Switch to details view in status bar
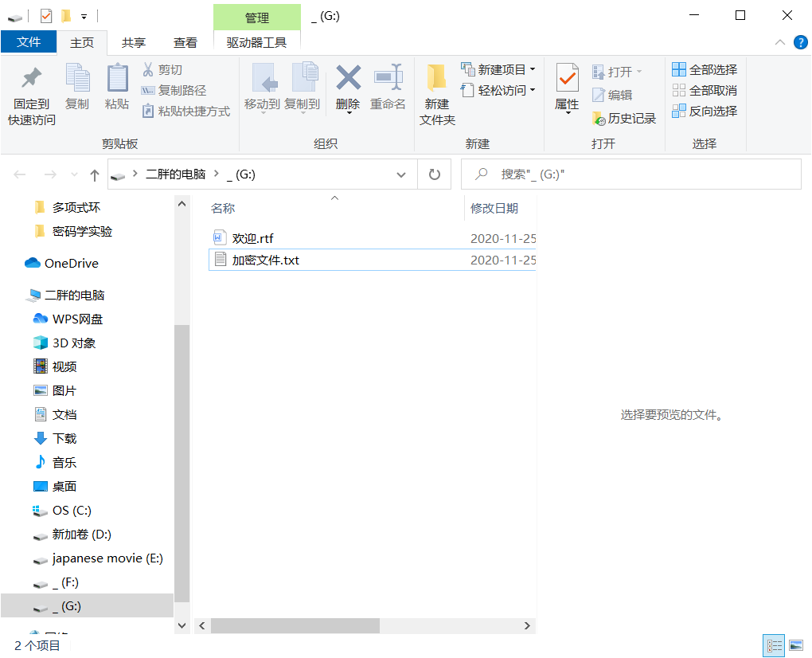The image size is (812, 658). (773, 644)
